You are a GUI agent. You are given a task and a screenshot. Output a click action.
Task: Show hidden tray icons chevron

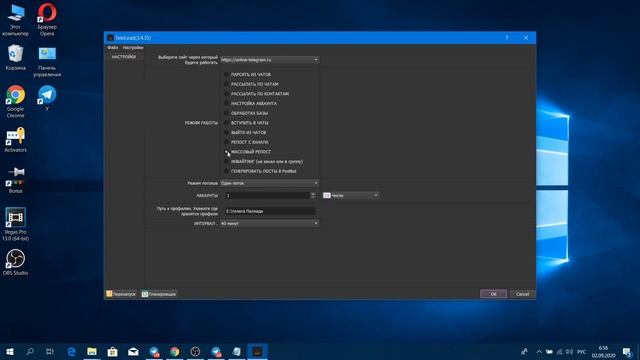(x=539, y=351)
